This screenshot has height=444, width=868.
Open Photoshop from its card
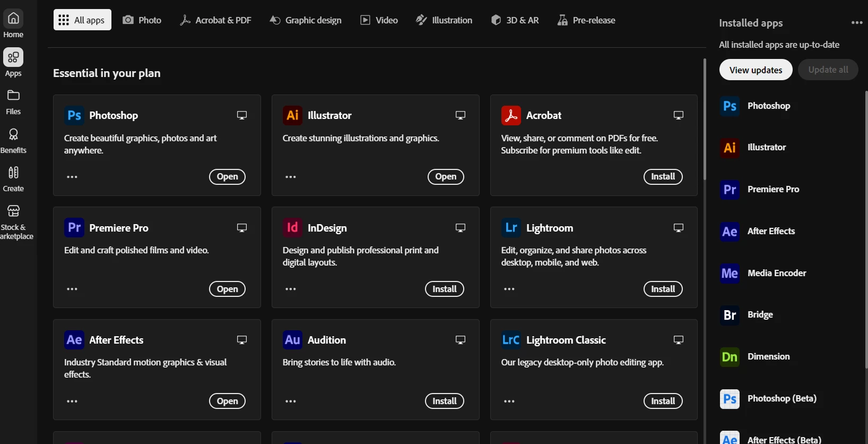coord(227,177)
